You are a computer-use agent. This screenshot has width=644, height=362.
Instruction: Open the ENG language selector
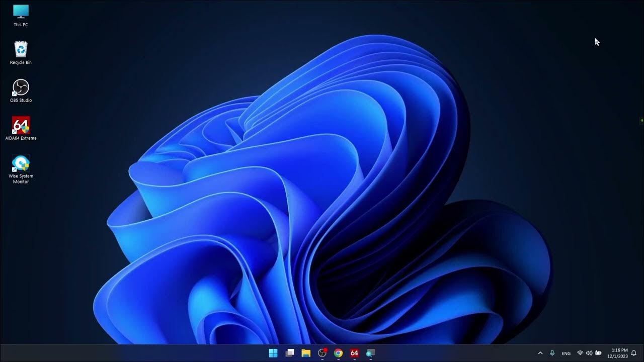[566, 353]
